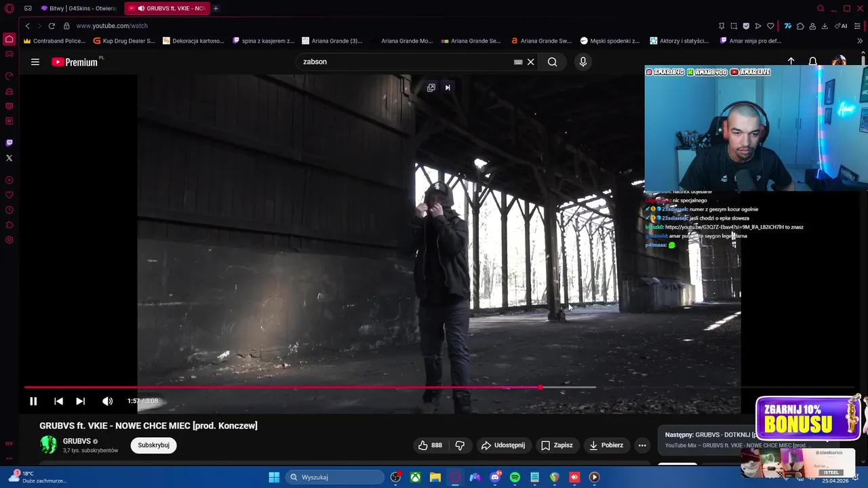Clear the zabson search text
The image size is (868, 488).
531,62
